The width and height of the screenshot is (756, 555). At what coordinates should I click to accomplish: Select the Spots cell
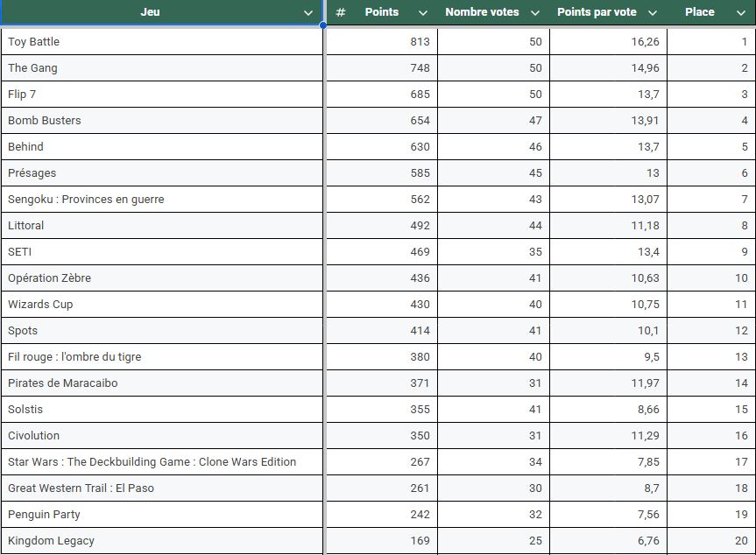coord(162,331)
